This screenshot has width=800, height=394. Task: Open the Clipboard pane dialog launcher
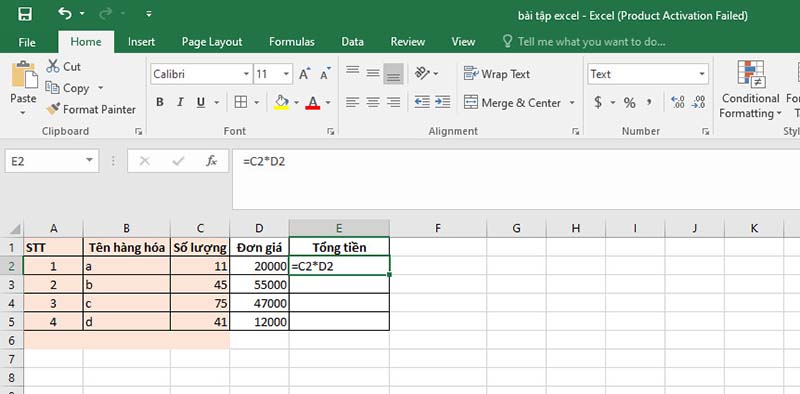(x=138, y=132)
